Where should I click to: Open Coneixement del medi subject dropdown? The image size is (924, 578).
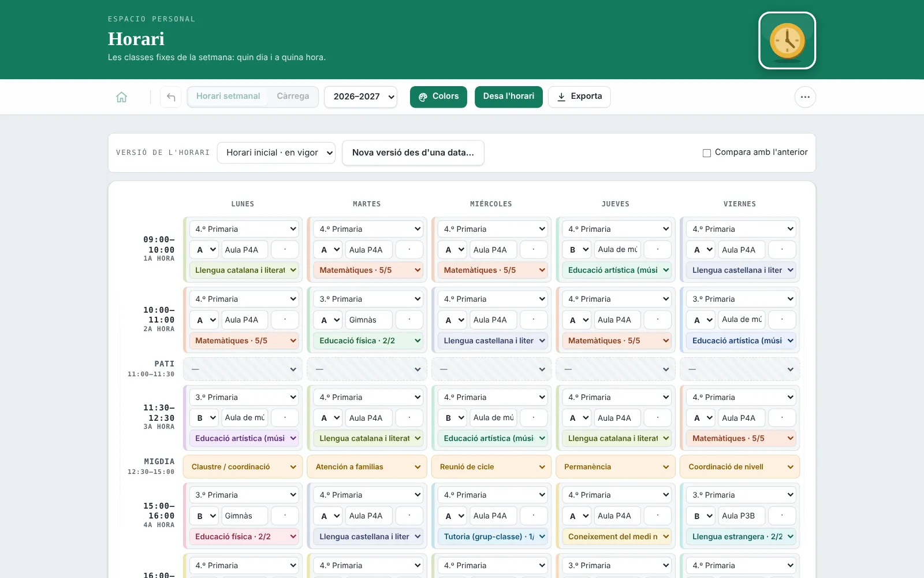tap(617, 536)
